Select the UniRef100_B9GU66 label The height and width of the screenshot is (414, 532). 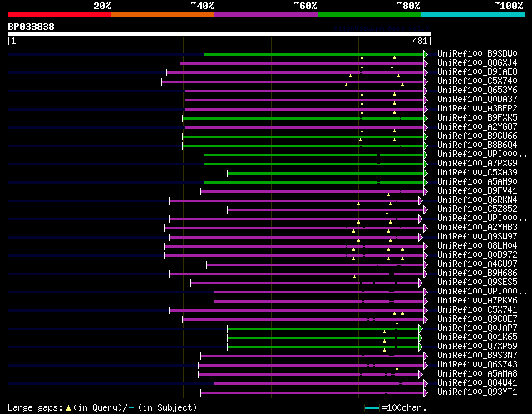coord(477,136)
